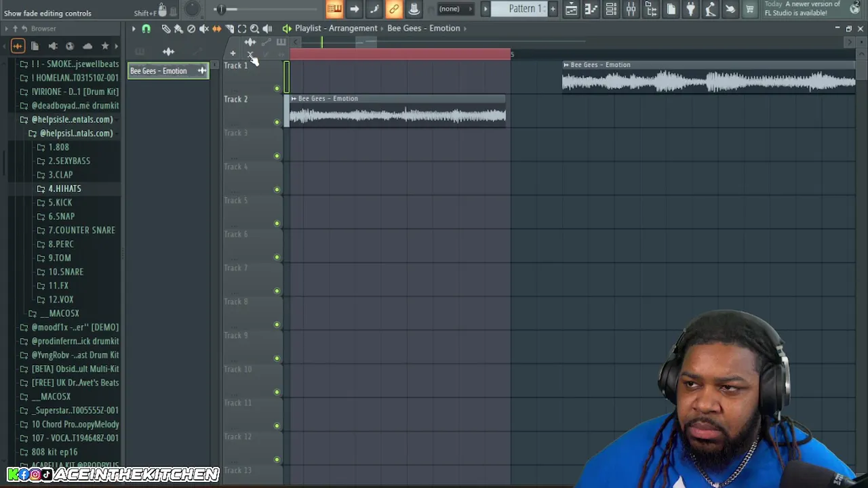The image size is (868, 488).
Task: Select the Draw pencil tool
Action: coord(165,28)
